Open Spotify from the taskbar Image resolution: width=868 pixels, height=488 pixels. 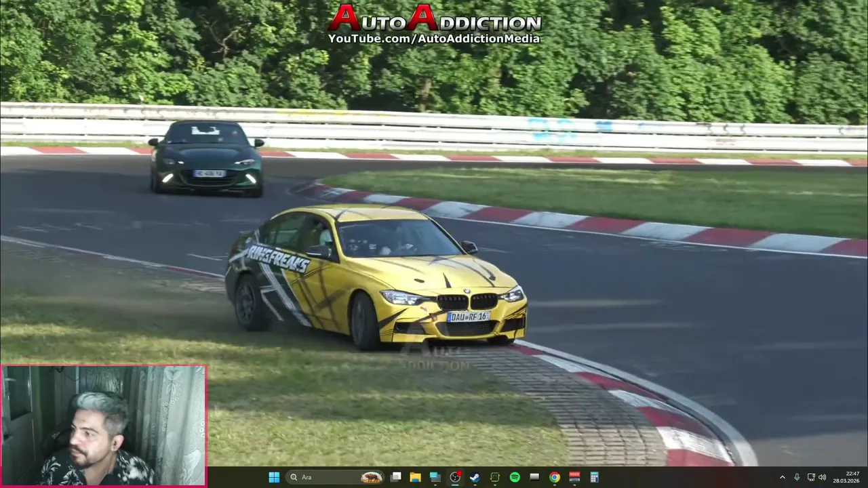click(x=515, y=477)
